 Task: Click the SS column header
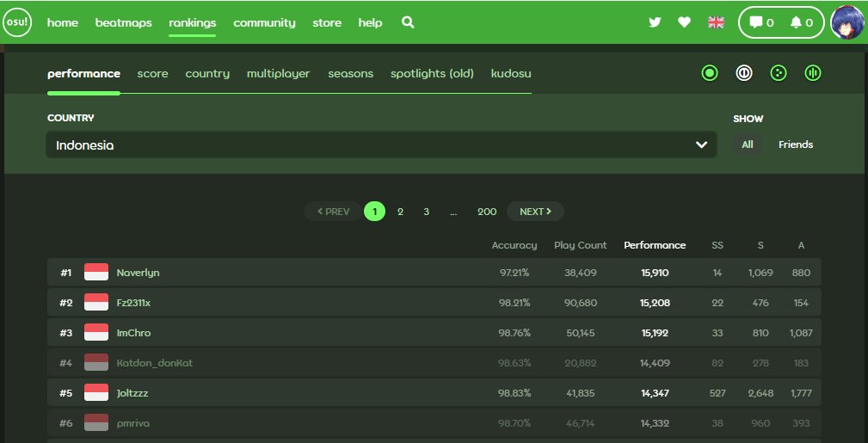717,245
